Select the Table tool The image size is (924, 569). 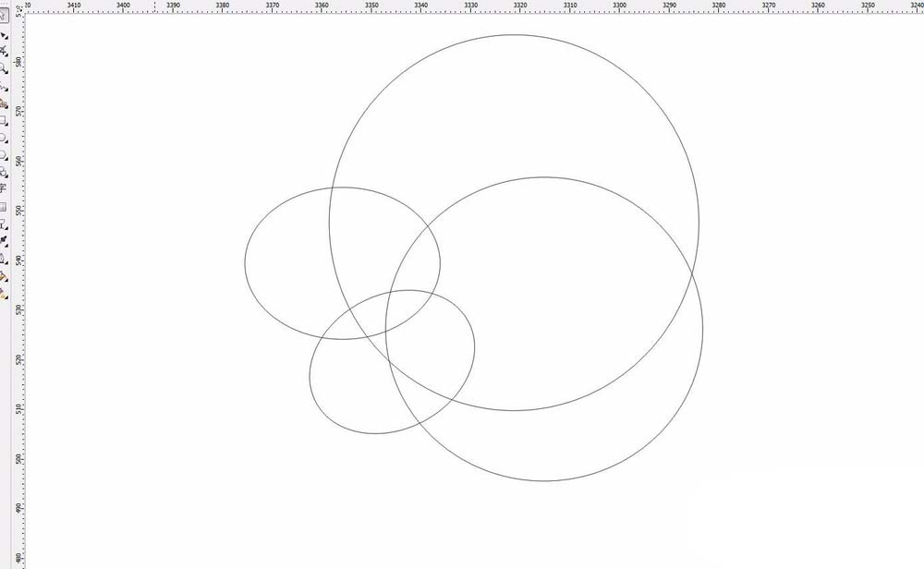tap(3, 207)
